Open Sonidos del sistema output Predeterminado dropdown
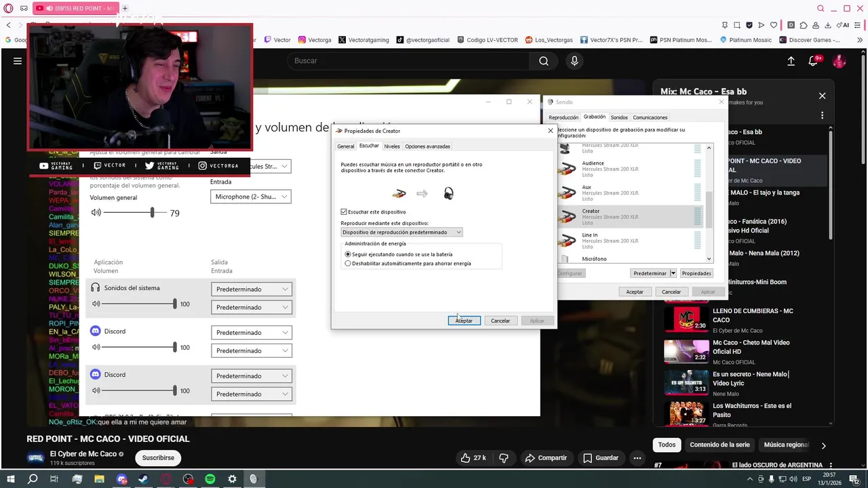The image size is (868, 488). click(x=251, y=289)
